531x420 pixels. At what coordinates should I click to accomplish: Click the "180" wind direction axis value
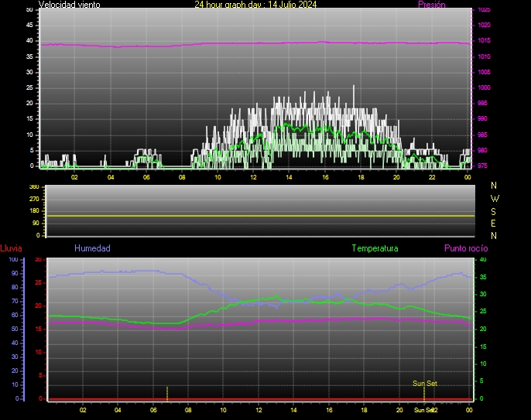point(34,211)
